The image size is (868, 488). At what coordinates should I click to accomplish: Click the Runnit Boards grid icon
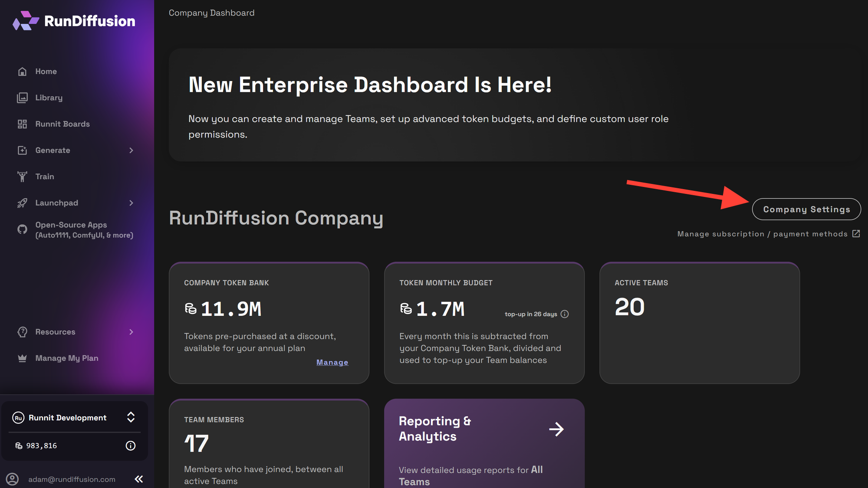coord(23,124)
